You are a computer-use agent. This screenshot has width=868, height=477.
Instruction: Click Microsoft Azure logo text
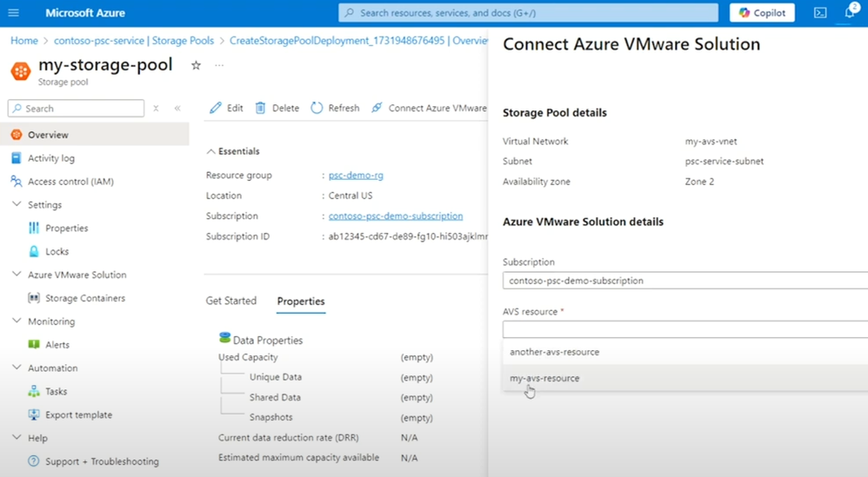(85, 13)
